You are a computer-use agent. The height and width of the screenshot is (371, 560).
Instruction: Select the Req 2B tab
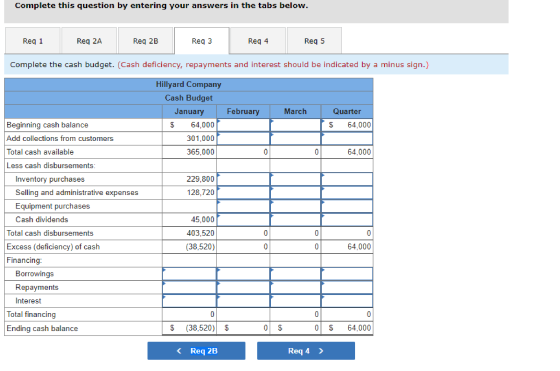146,41
